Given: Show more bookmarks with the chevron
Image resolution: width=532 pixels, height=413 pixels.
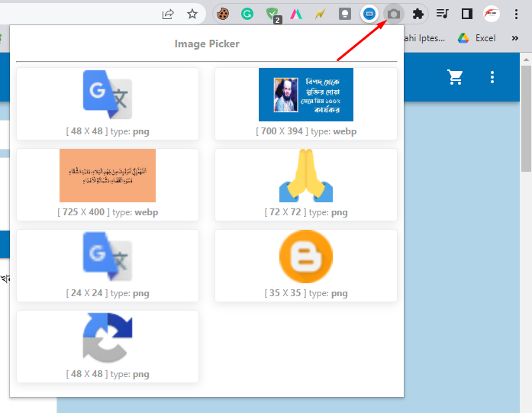Looking at the screenshot, I should 515,38.
